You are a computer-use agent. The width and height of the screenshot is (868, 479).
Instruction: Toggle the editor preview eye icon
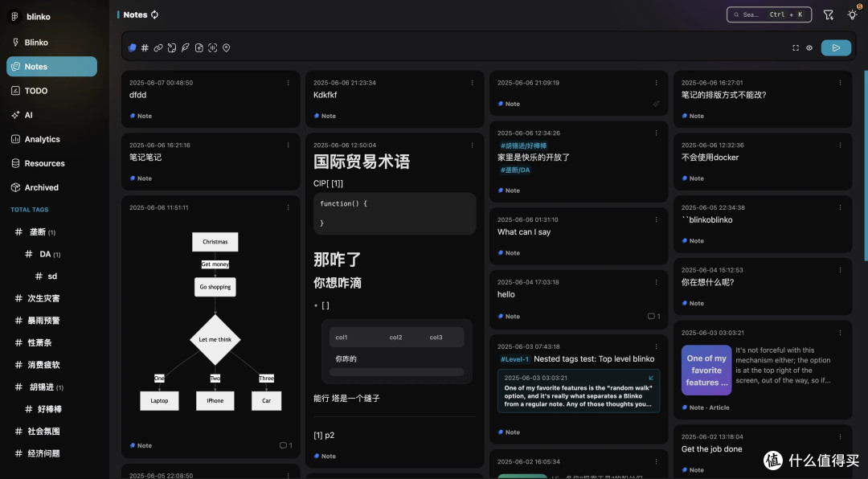(x=809, y=47)
